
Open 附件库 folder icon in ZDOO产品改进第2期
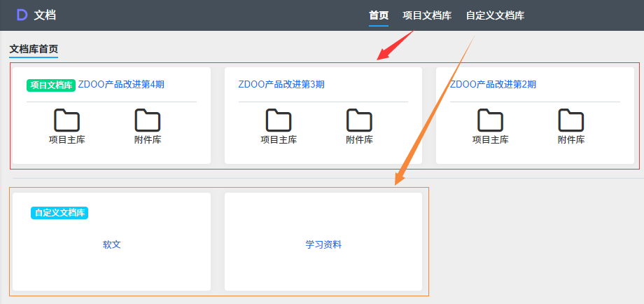click(x=570, y=120)
